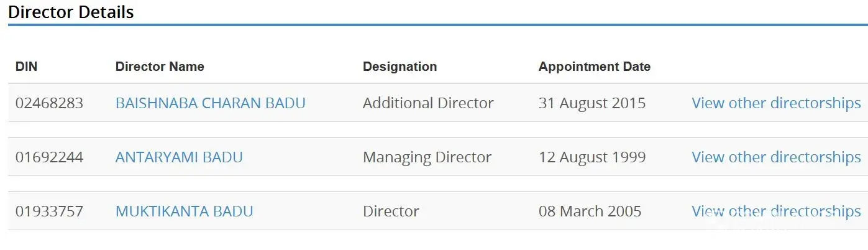This screenshot has height=250, width=868.
Task: Click the Managing Director designation cell
Action: tap(427, 157)
